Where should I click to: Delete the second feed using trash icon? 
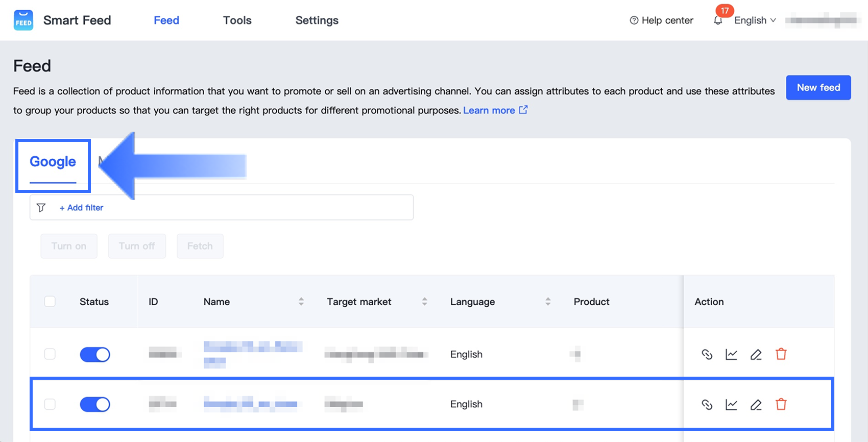coord(781,405)
